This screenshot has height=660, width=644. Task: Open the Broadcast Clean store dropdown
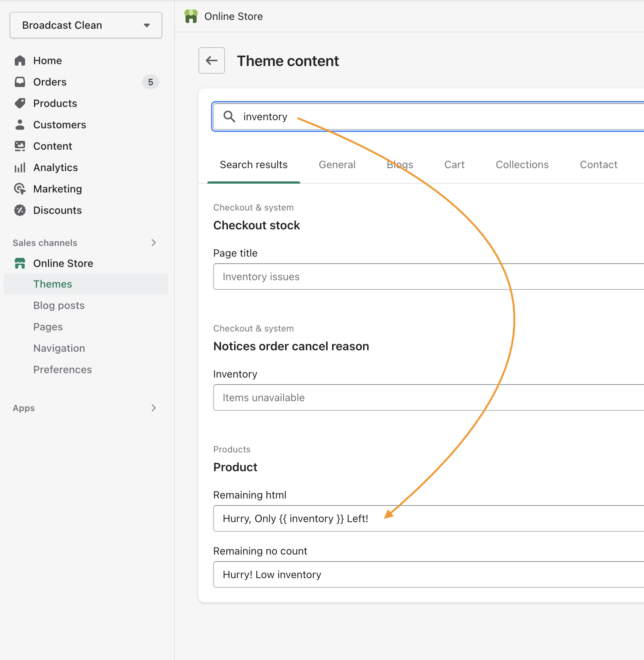(86, 25)
